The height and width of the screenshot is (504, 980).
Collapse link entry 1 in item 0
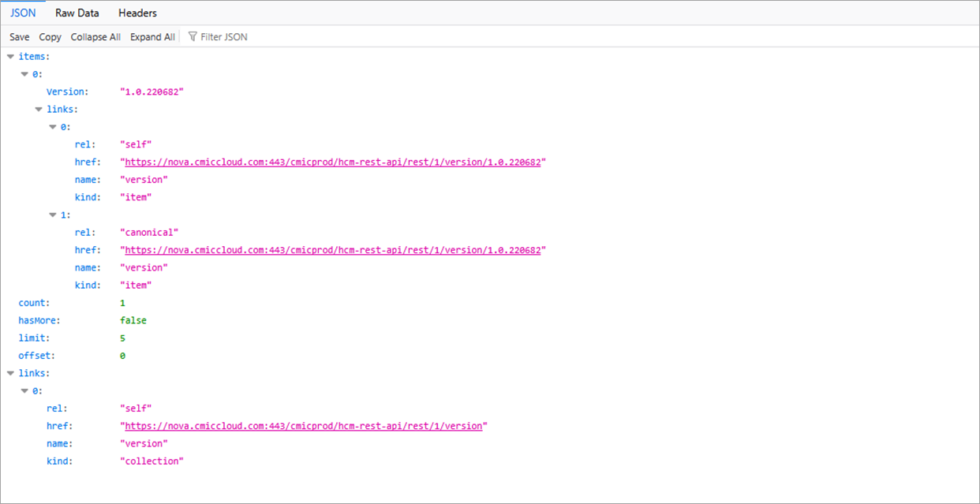point(53,215)
